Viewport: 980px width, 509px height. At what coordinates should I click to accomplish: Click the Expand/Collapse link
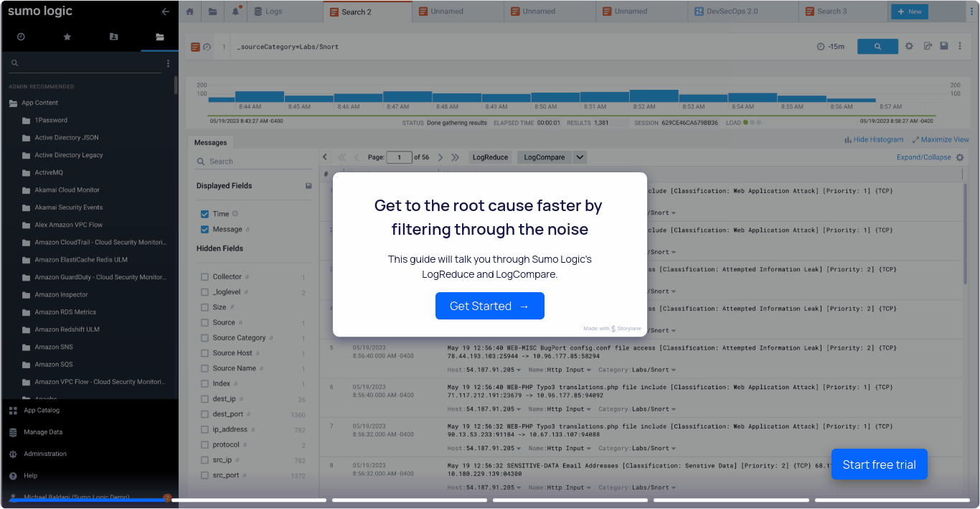(924, 157)
